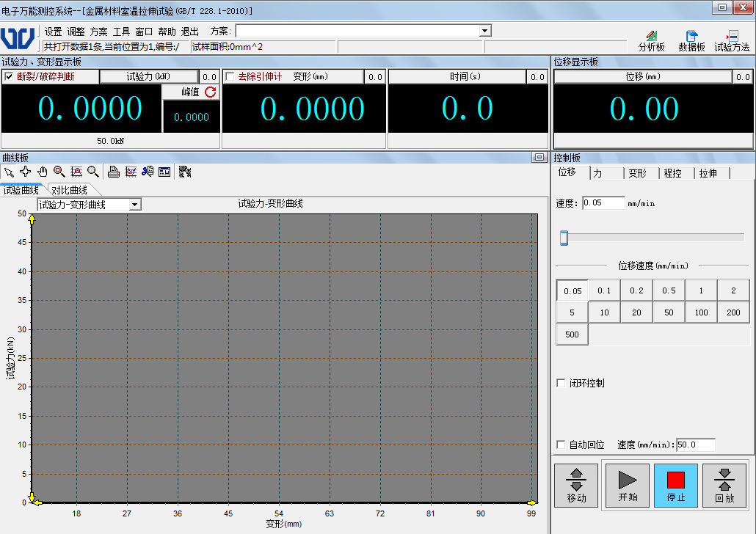
Task: Switch to the 对比曲线 tab
Action: point(69,191)
